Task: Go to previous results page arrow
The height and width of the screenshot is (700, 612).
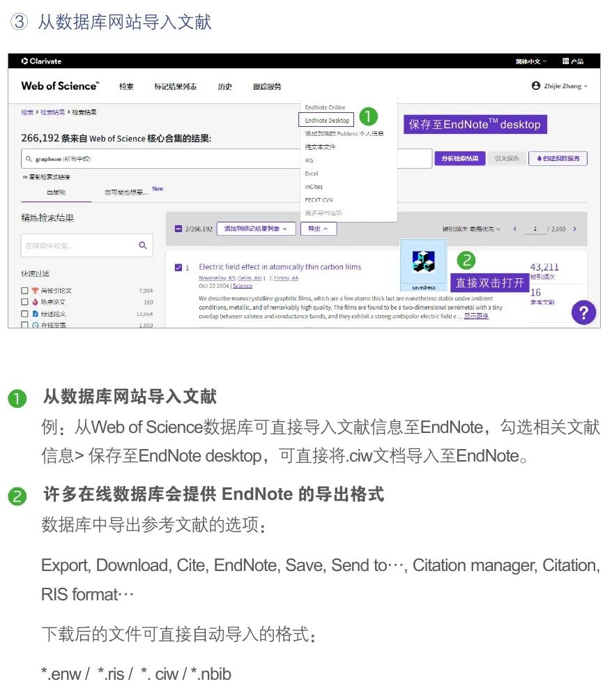Action: [x=514, y=229]
